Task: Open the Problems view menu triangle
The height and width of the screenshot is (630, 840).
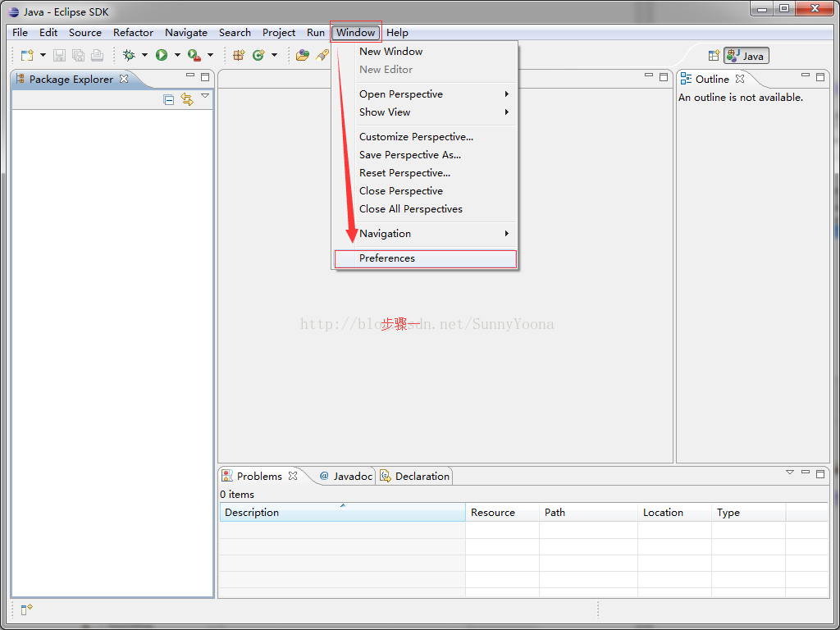Action: 790,472
